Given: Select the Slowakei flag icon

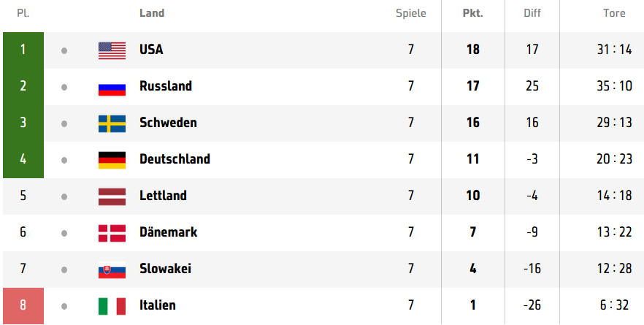Looking at the screenshot, I should (112, 270).
